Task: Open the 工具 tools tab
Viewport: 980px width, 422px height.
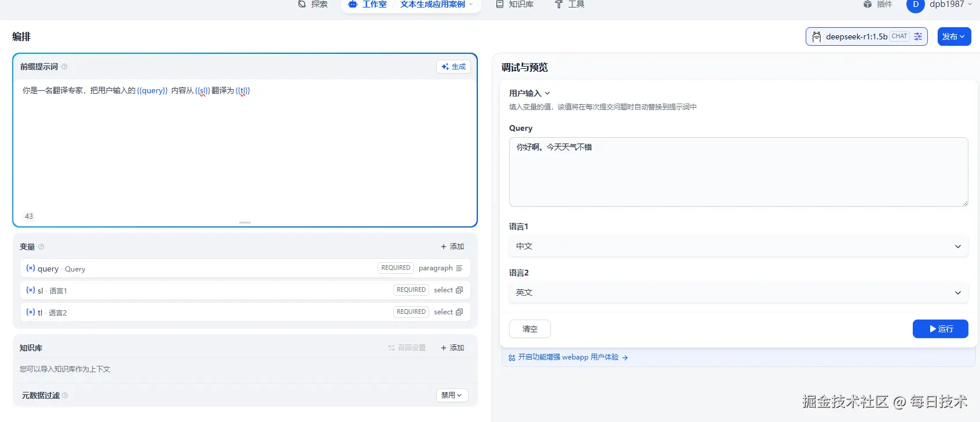Action: click(569, 4)
